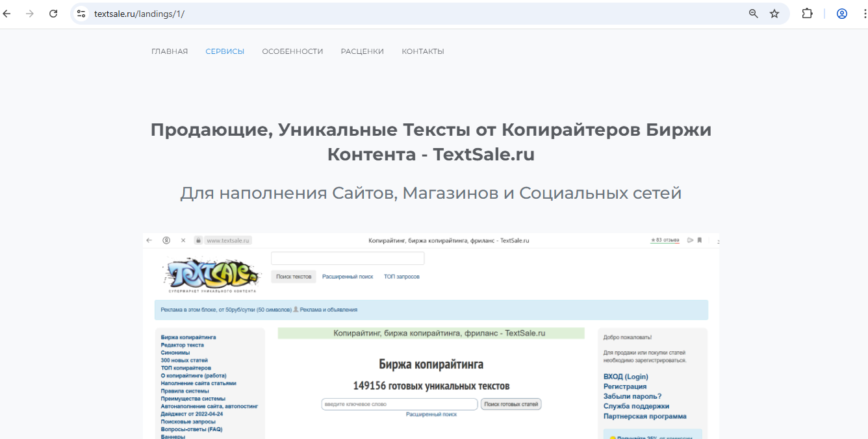Screen dimensions: 868x439
Task: Go to the ГЛАВНАЯ menu item
Action: coord(170,51)
